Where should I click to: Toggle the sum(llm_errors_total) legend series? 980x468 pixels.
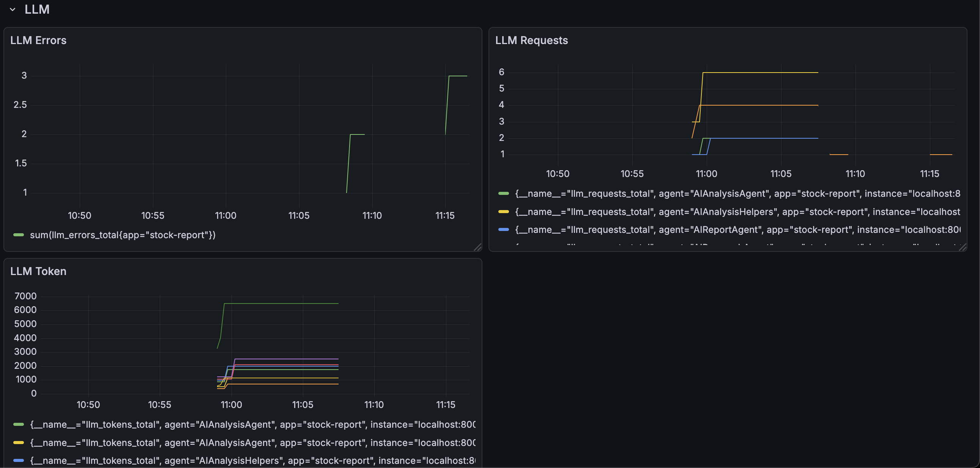tap(123, 235)
